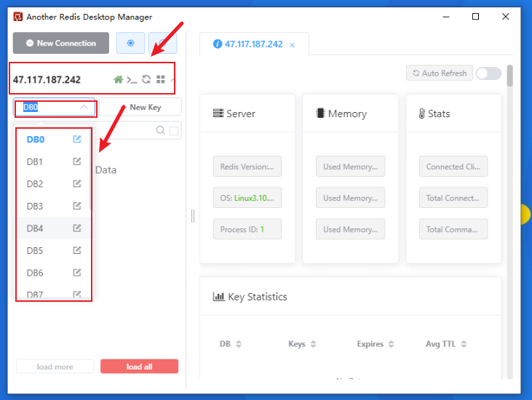Viewport: 532px width, 400px height.
Task: Click the red load all button
Action: pyautogui.click(x=139, y=367)
